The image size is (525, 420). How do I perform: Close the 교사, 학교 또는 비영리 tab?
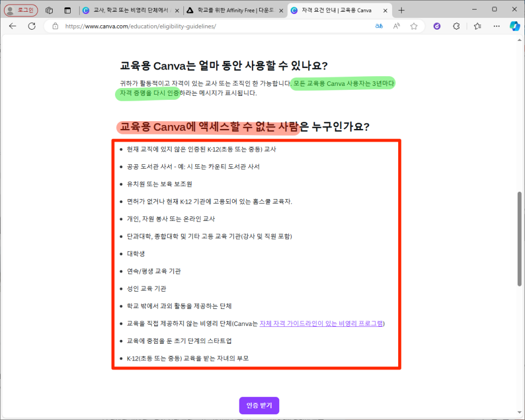point(177,11)
